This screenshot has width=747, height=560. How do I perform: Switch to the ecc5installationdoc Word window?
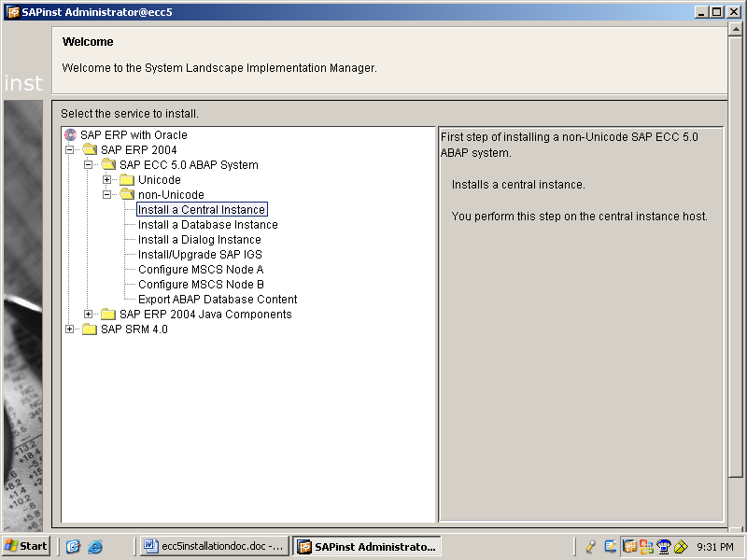point(214,546)
